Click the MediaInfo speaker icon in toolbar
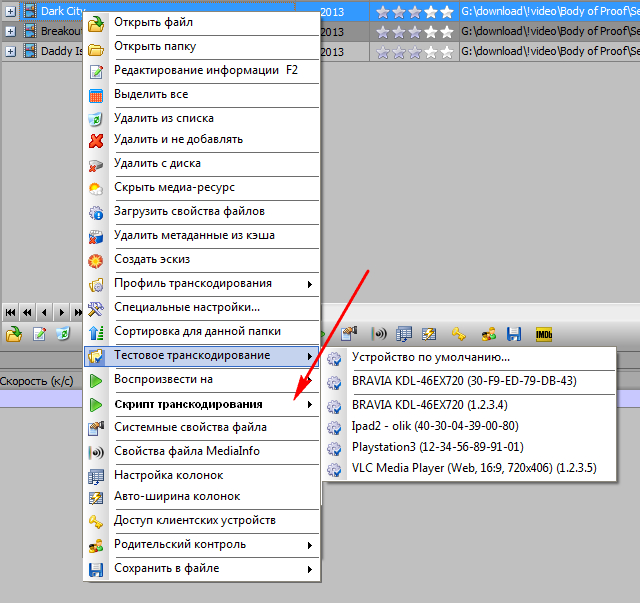The height and width of the screenshot is (603, 640). pos(380,333)
